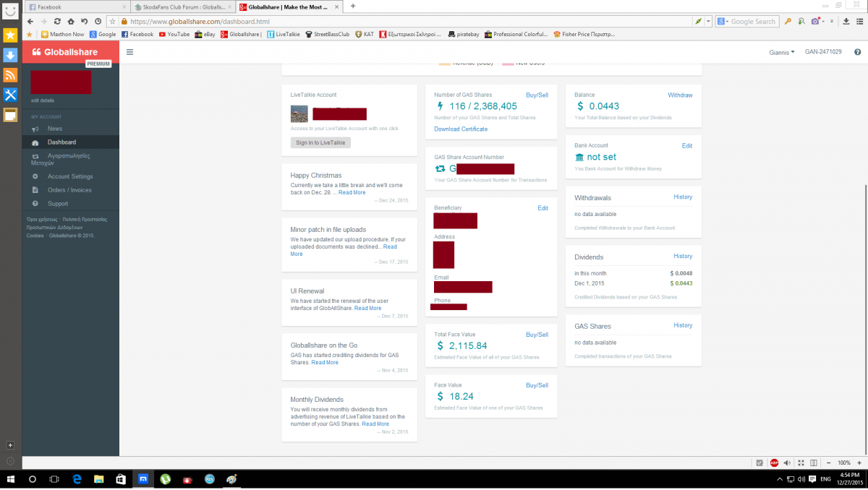The image size is (868, 490).
Task: Open the browser history clock icon
Action: pos(98,22)
